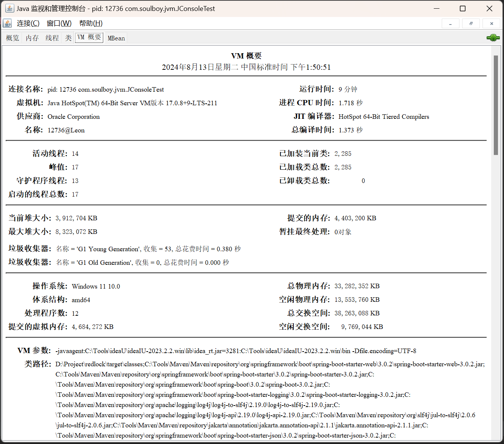This screenshot has width=504, height=444.
Task: Click current heap size 3,912,704 KB
Action: 76,218
